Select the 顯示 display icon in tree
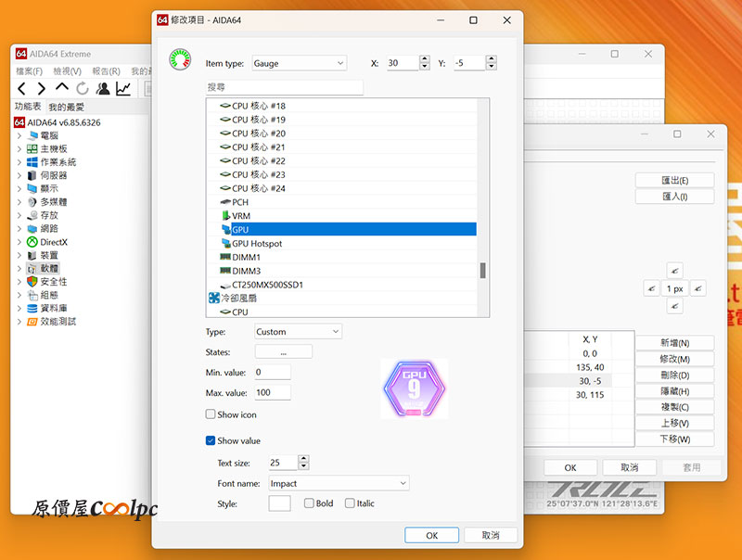Viewport: 742px width, 560px height. [32, 189]
